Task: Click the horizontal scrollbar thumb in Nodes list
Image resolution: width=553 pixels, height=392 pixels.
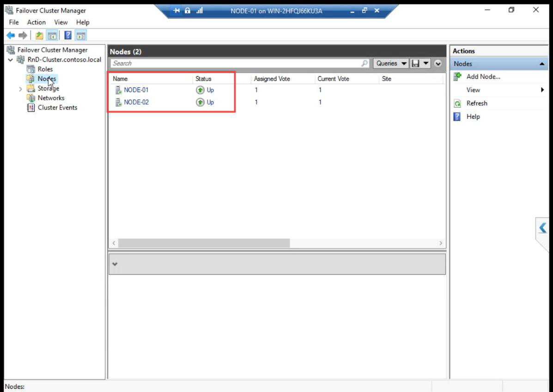Action: click(x=204, y=243)
